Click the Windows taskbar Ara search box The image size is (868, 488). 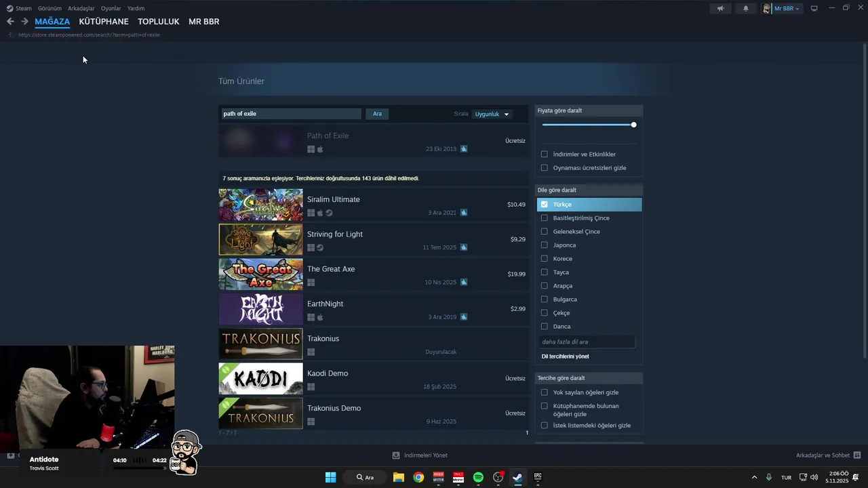coord(366,477)
